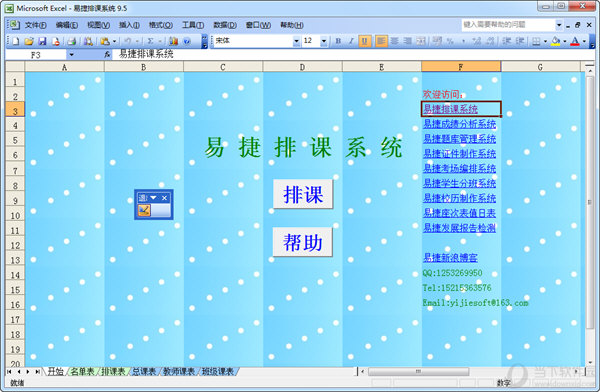The width and height of the screenshot is (600, 392).
Task: Align cell text to the center
Action: coord(395,41)
